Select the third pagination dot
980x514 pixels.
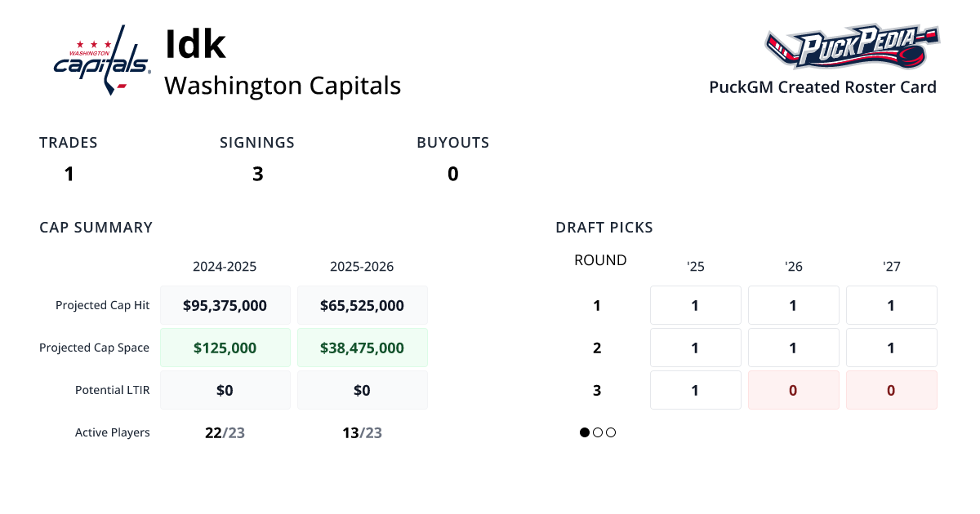click(x=611, y=432)
